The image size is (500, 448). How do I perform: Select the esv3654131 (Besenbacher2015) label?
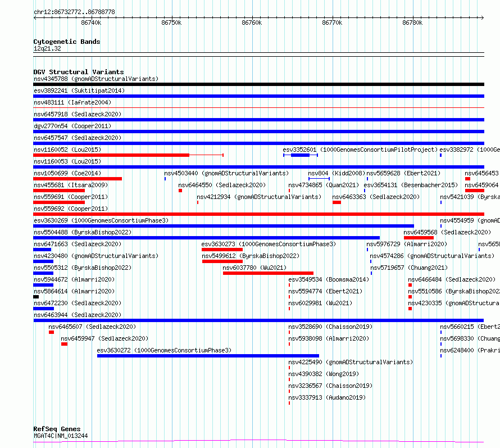[x=411, y=185]
